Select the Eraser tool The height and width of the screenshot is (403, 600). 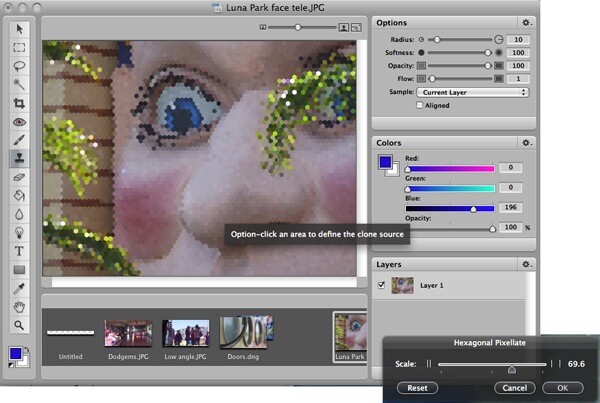[19, 177]
